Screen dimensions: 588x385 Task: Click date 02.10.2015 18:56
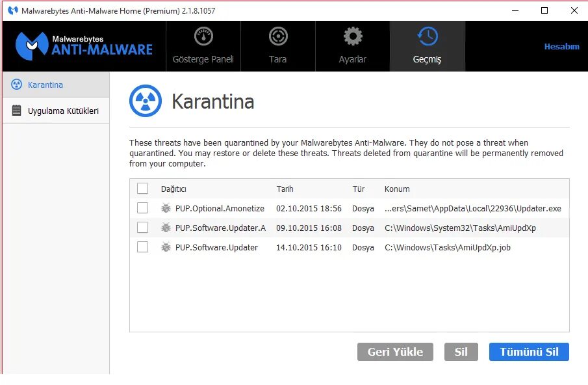309,209
